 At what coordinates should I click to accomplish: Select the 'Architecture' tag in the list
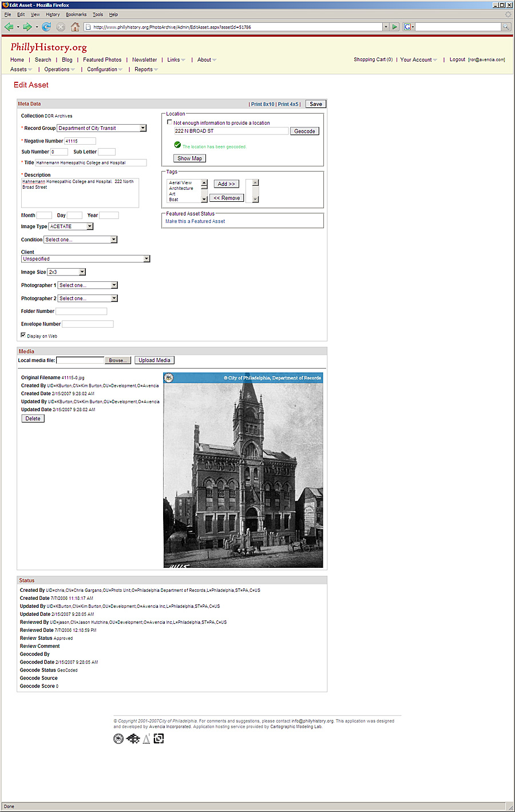point(181,188)
